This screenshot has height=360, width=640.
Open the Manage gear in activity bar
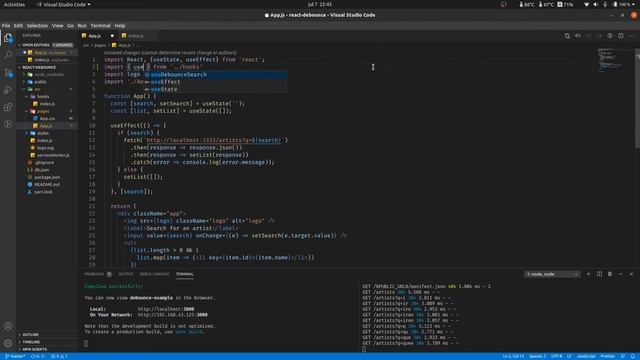coord(8,343)
